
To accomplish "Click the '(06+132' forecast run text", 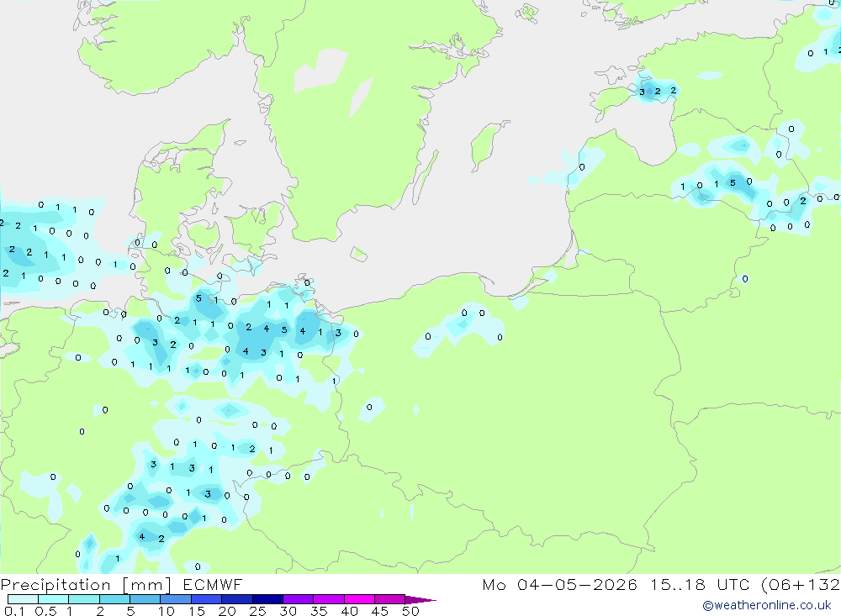I will click(x=801, y=585).
